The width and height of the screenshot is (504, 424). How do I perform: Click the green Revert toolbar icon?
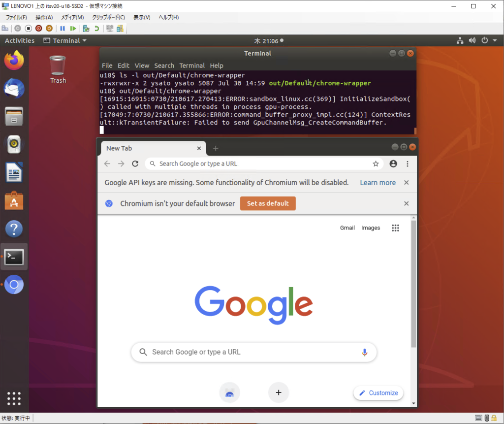click(x=97, y=29)
